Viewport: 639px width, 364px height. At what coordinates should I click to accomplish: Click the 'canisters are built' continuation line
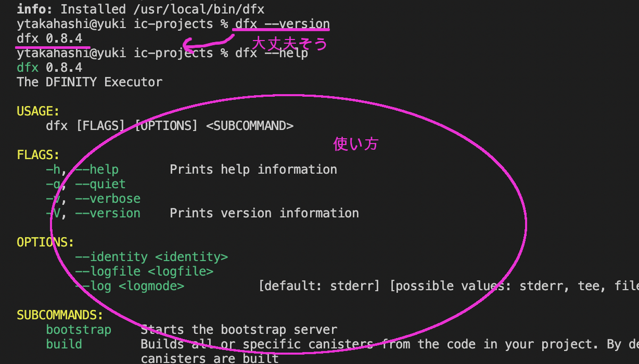(210, 358)
